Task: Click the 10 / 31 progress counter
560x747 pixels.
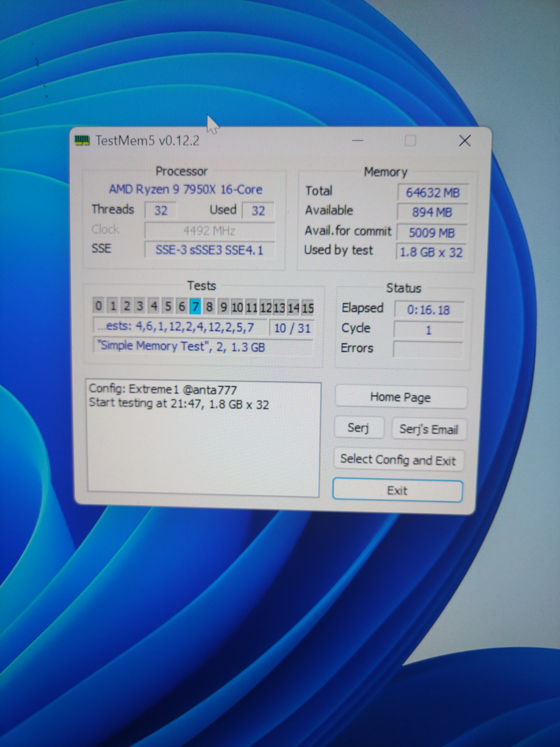Action: (292, 328)
